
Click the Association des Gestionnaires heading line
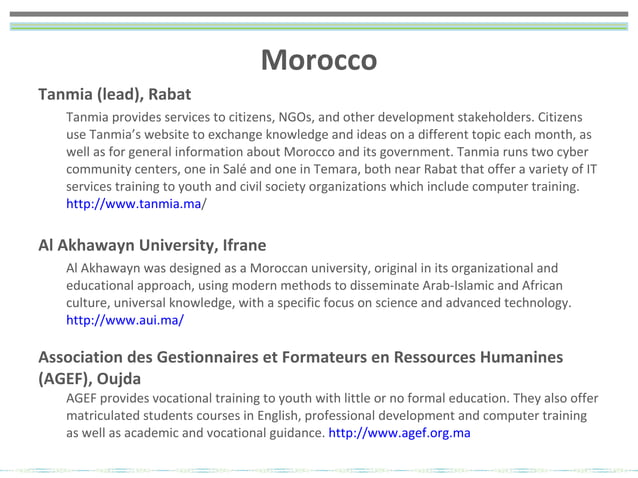click(301, 357)
